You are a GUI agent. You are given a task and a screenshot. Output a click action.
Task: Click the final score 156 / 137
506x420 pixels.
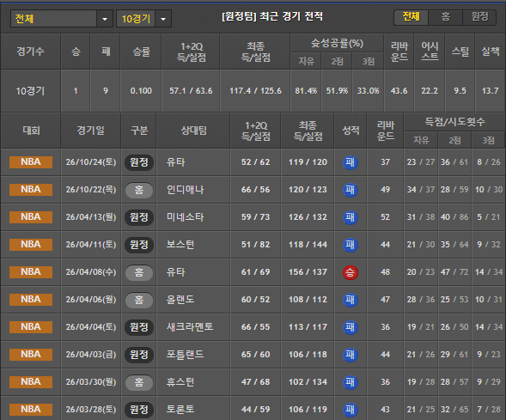click(x=308, y=272)
